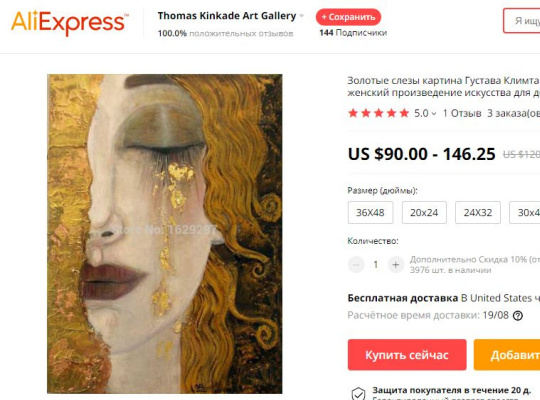This screenshot has height=400, width=540.
Task: Click the 3 заказа orders link
Action: (513, 113)
